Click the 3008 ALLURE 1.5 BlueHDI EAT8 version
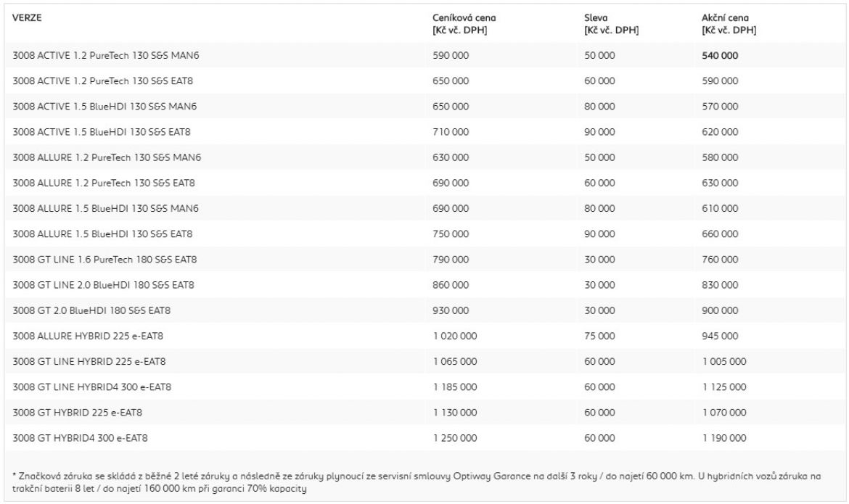The image size is (849, 504). (103, 234)
